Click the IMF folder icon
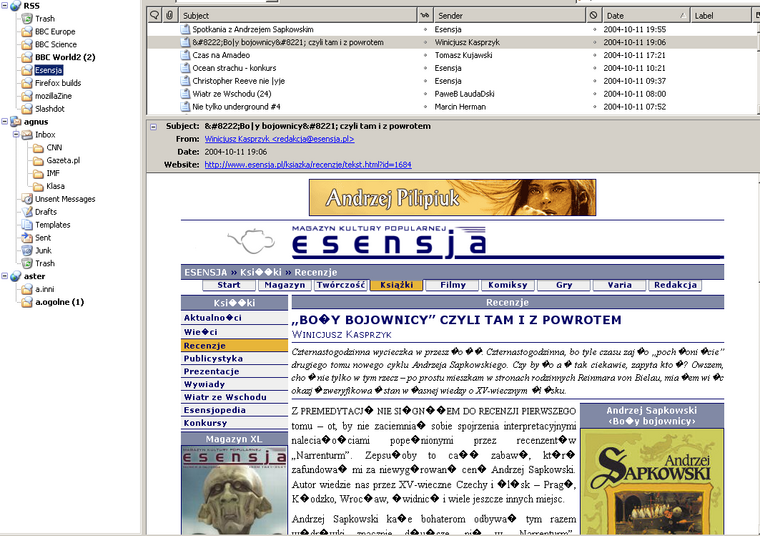Viewport: 760px width, 536px height. (x=38, y=173)
